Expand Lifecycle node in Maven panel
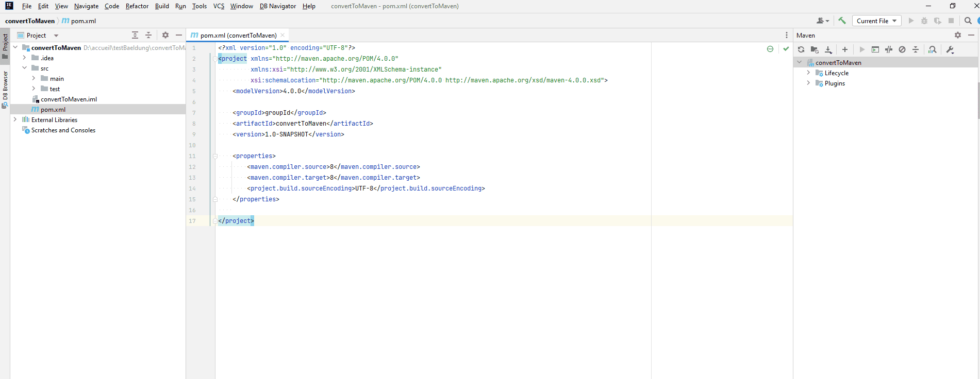Viewport: 980px width, 379px height. point(808,73)
